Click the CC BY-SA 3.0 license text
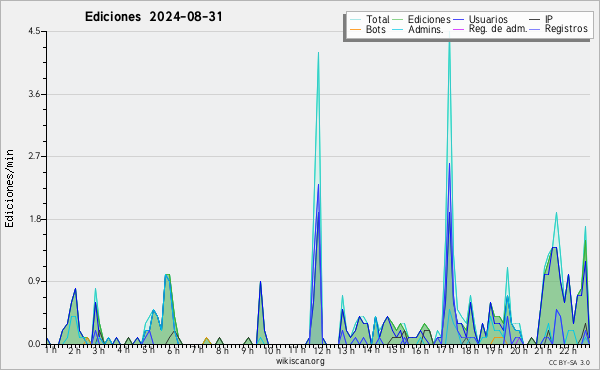Viewport: 600px width, 370px height. [569, 363]
